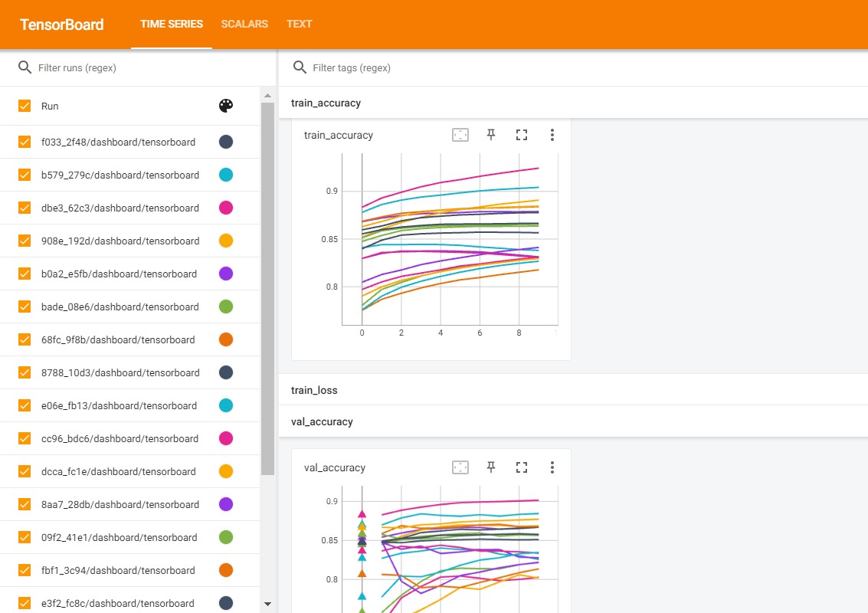Screen dimensions: 868x613
Task: Uncheck run 8aa7_28db/dashboard/tensorboard
Action: (x=25, y=504)
